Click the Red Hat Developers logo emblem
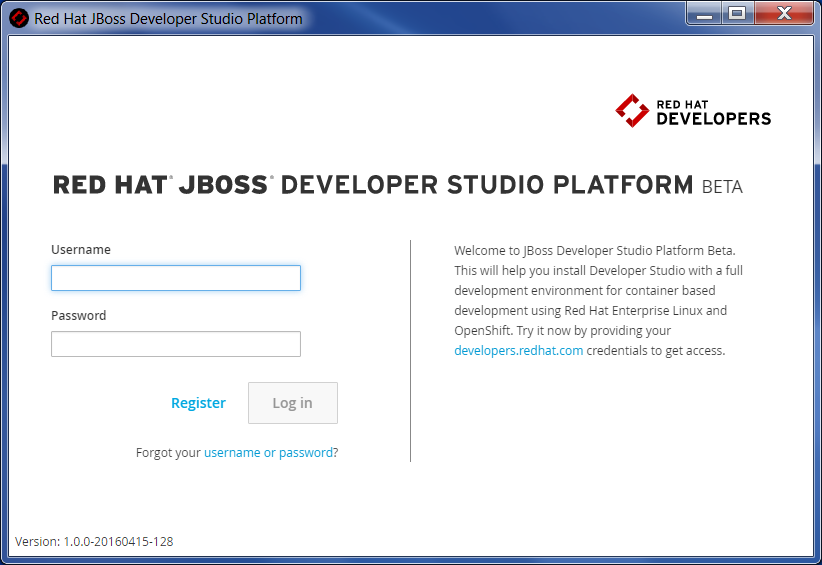This screenshot has width=822, height=565. point(632,111)
